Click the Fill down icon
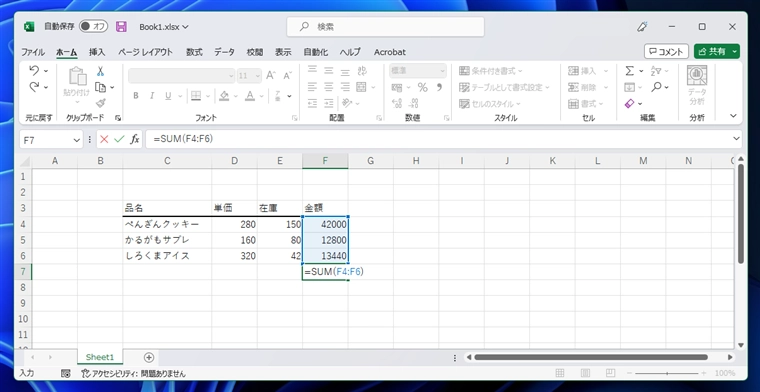Screen dimensions: 760x392 click(x=629, y=87)
